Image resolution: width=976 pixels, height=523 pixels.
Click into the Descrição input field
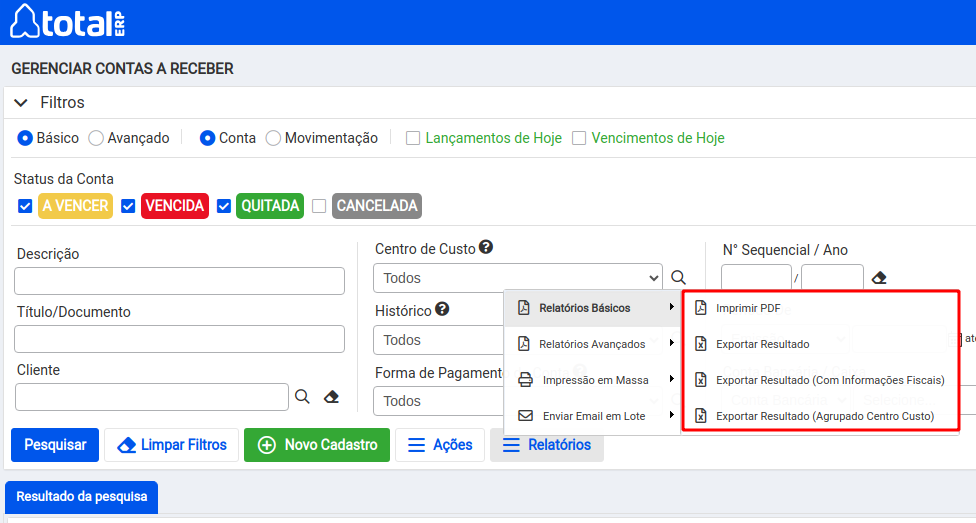(179, 281)
